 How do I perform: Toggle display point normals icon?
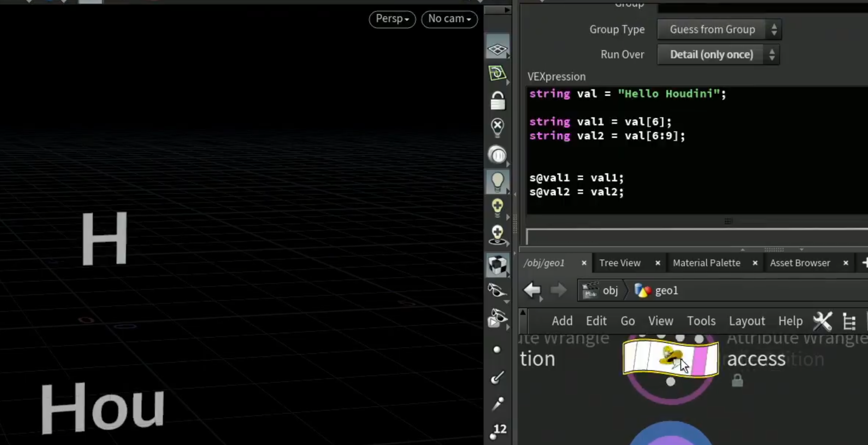[x=497, y=377]
